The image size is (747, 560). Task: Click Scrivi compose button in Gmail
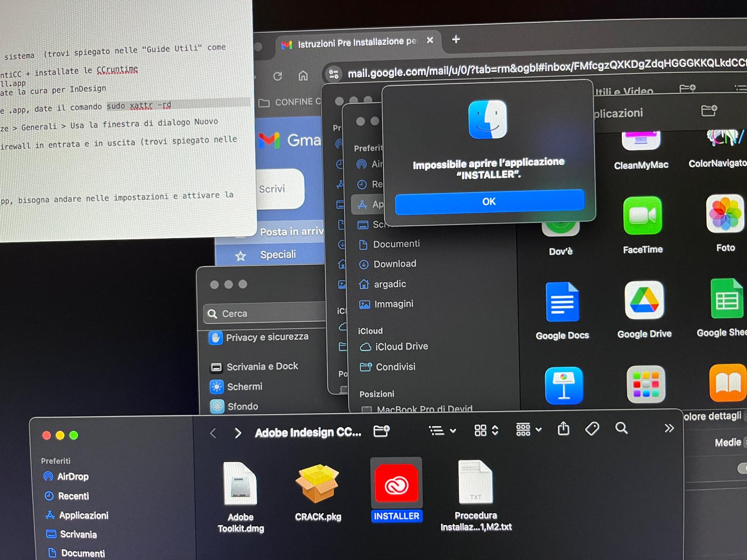click(x=280, y=189)
